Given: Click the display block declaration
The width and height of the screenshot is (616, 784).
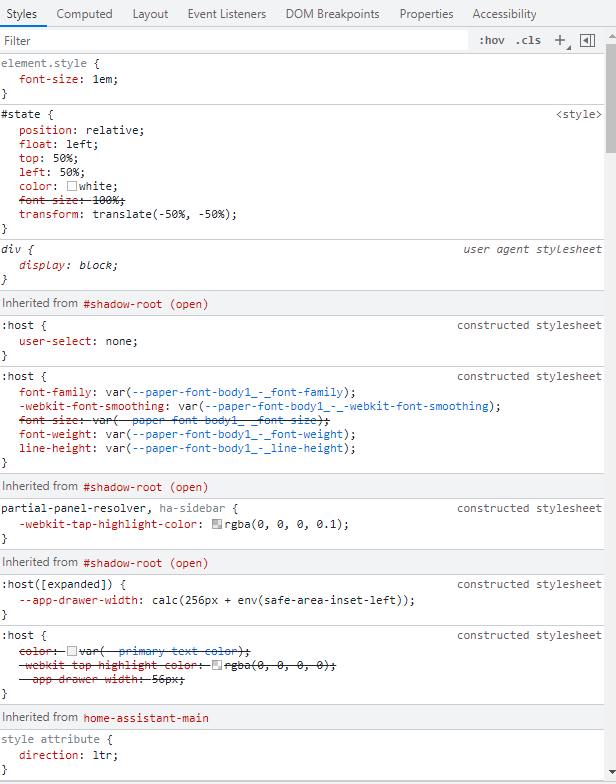Looking at the screenshot, I should coord(68,265).
